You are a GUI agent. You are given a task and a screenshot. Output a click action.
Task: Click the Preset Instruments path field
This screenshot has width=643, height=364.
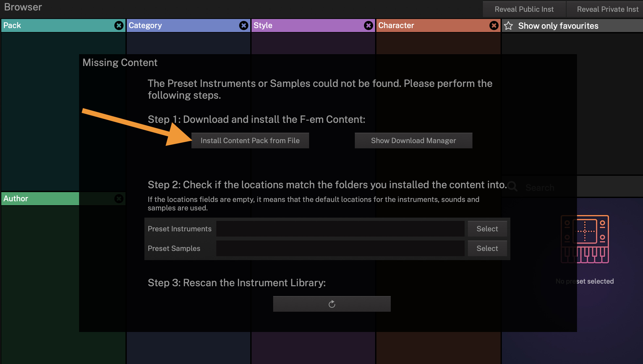(x=340, y=229)
